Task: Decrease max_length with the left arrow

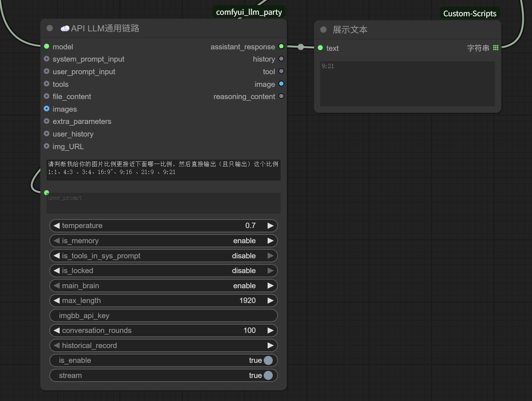Action: [57, 300]
